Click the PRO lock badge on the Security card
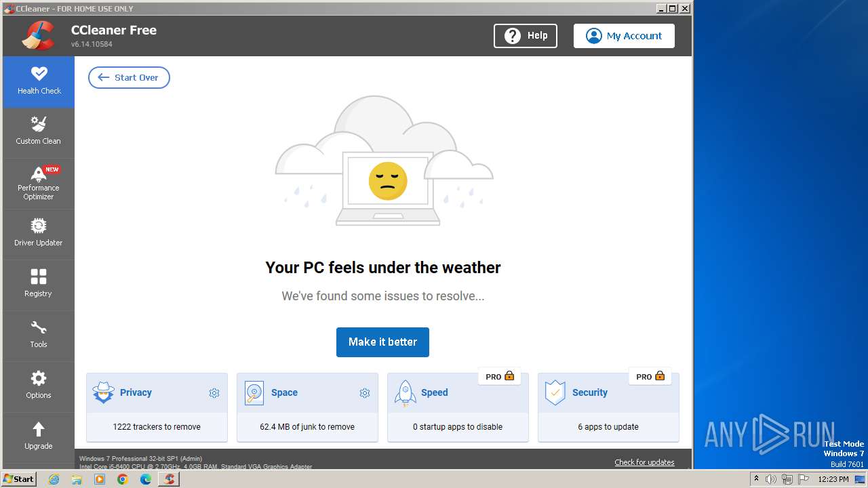This screenshot has height=488, width=868. tap(650, 376)
